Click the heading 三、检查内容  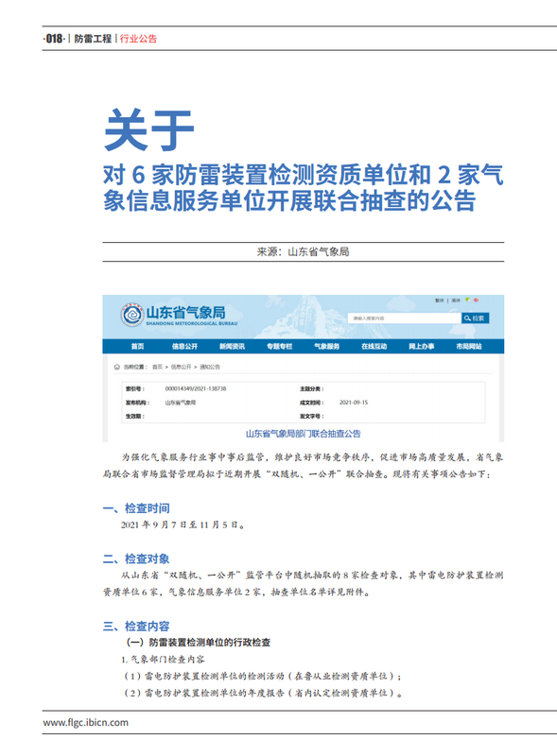click(x=136, y=627)
